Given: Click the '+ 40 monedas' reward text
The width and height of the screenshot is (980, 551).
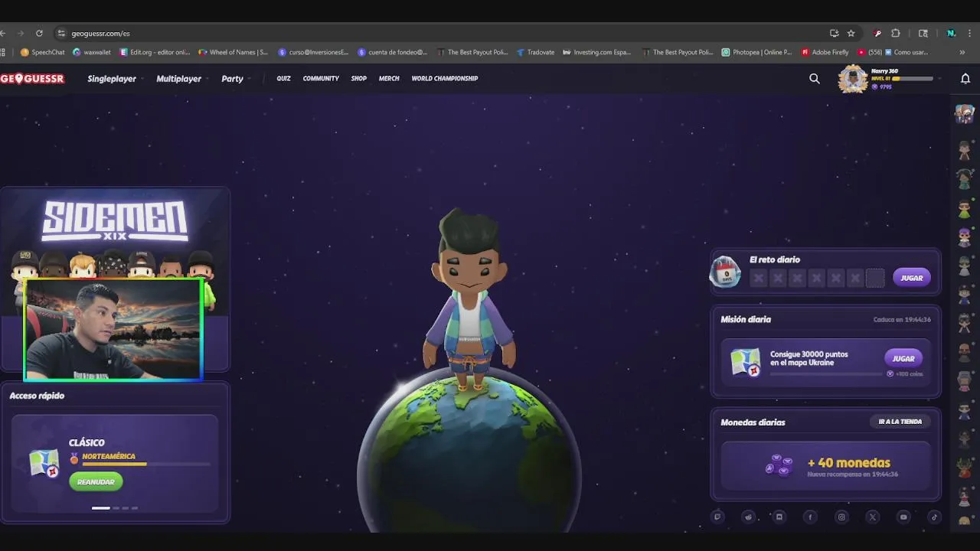Looking at the screenshot, I should pyautogui.click(x=848, y=462).
